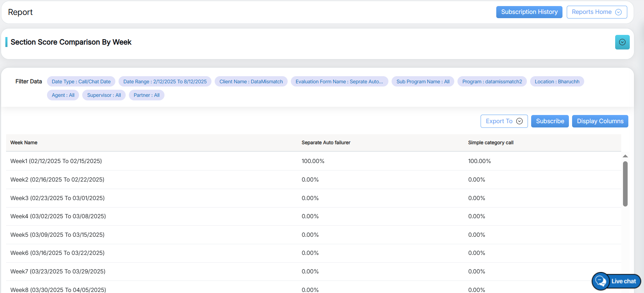This screenshot has height=293, width=644.
Task: Click the scroll up arrow of table
Action: tap(625, 156)
